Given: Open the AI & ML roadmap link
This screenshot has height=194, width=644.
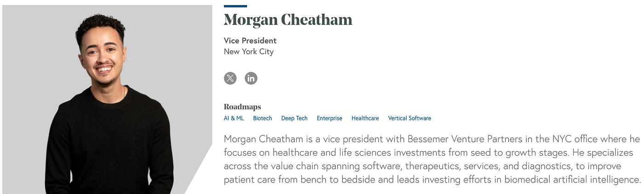Looking at the screenshot, I should 234,118.
